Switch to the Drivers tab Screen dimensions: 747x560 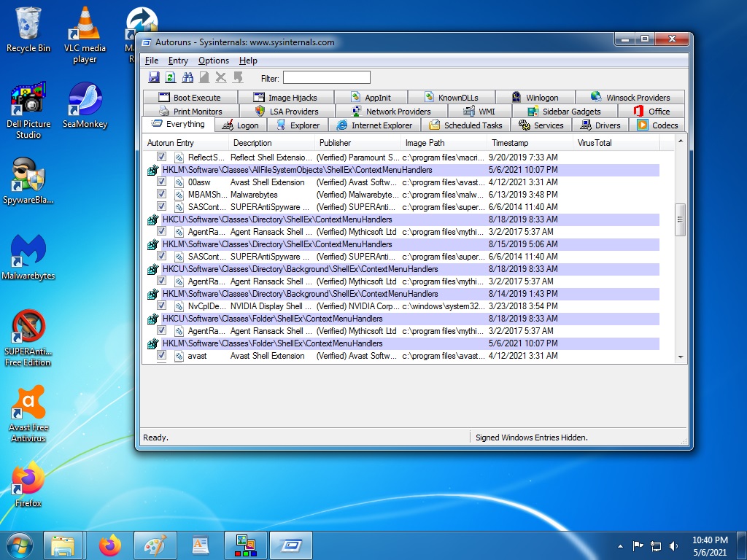click(x=600, y=125)
